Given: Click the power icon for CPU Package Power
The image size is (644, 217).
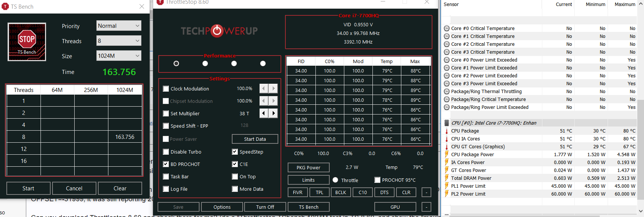Looking at the screenshot, I should 446,154.
